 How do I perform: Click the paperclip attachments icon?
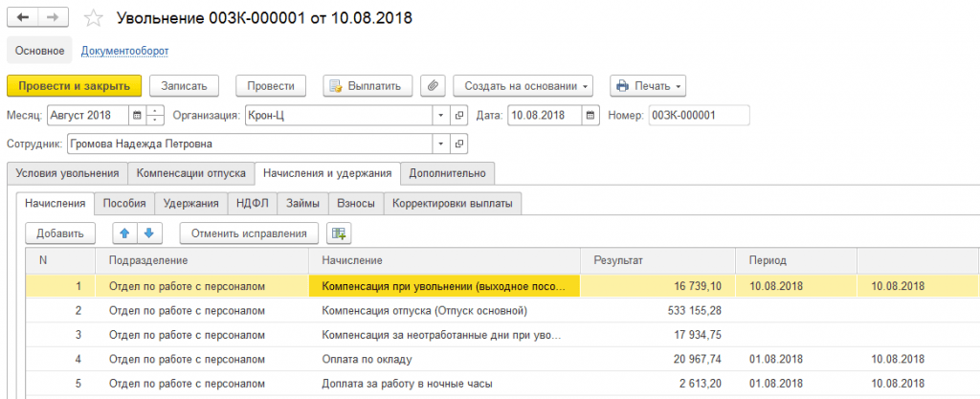tap(433, 86)
